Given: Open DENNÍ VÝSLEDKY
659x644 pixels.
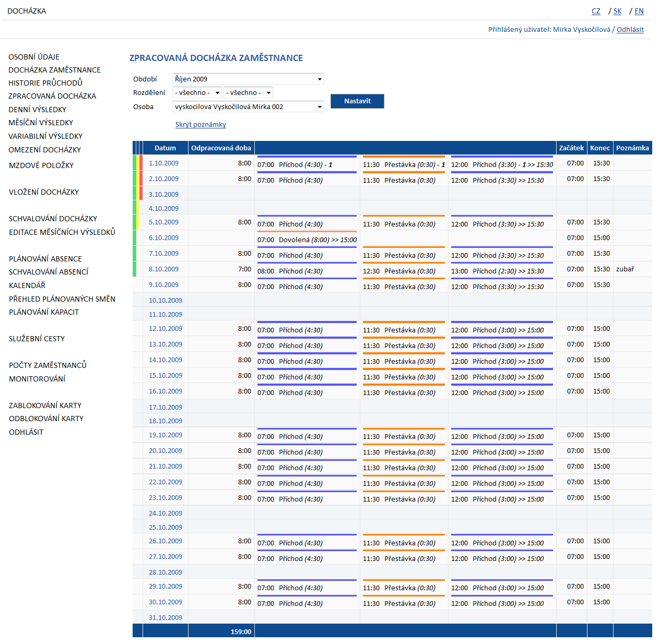Looking at the screenshot, I should coord(37,110).
